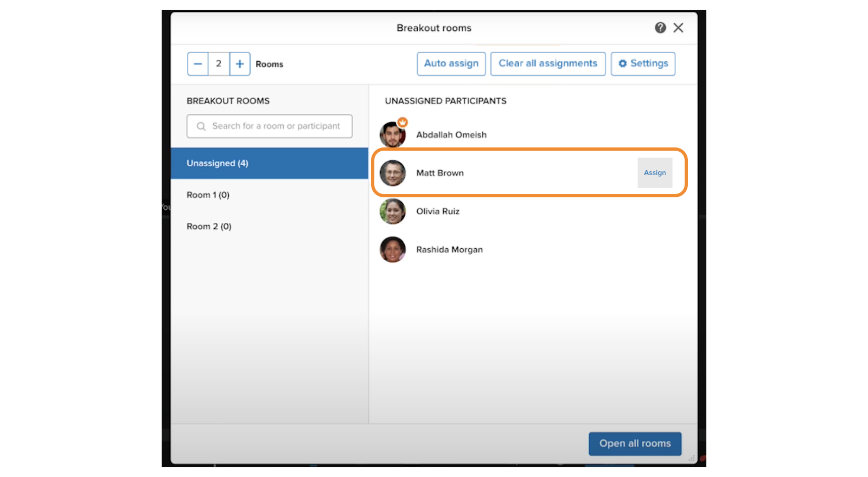Select Room 1 (0) in the list
The height and width of the screenshot is (477, 868).
pos(208,195)
